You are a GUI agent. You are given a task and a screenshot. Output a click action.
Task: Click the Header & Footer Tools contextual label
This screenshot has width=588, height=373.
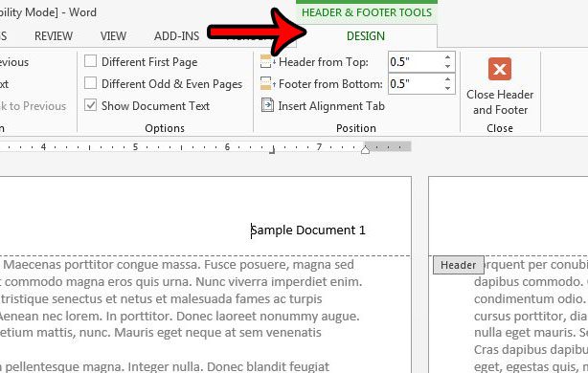[367, 12]
